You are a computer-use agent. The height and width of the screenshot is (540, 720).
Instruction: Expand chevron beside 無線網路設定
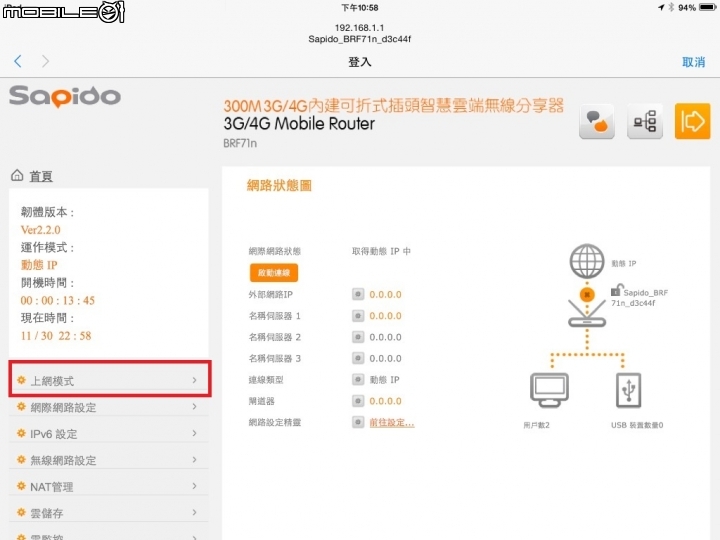(195, 460)
